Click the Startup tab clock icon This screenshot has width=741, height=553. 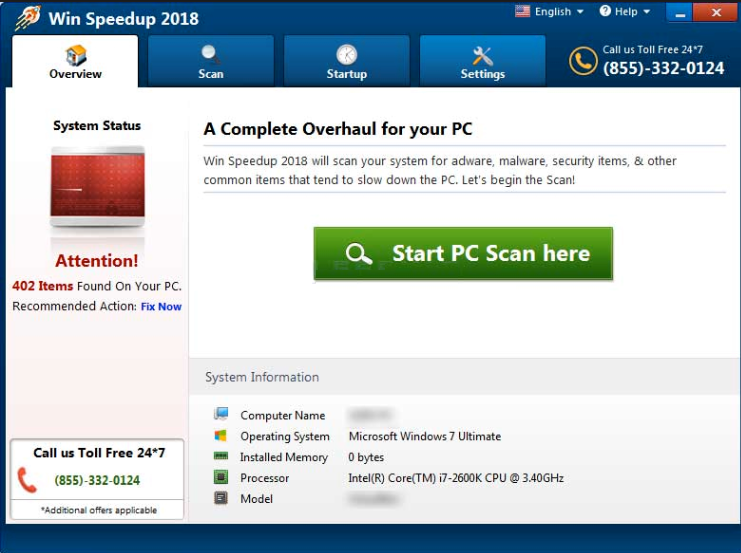click(x=346, y=54)
